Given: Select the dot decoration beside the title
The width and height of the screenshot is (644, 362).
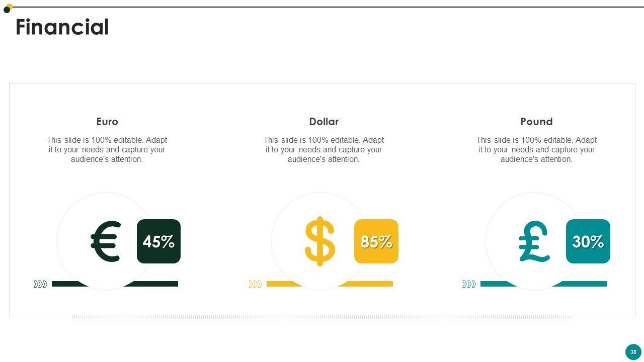Looking at the screenshot, I should pos(8,8).
